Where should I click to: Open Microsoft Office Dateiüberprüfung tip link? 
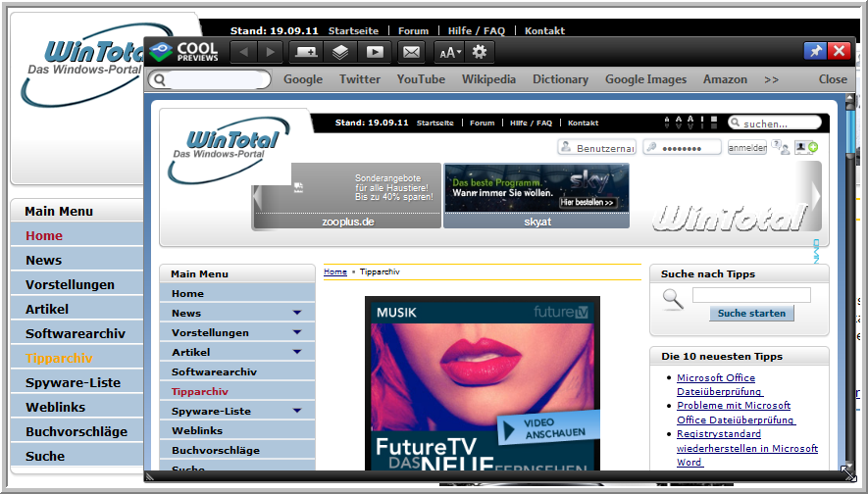[x=720, y=384]
